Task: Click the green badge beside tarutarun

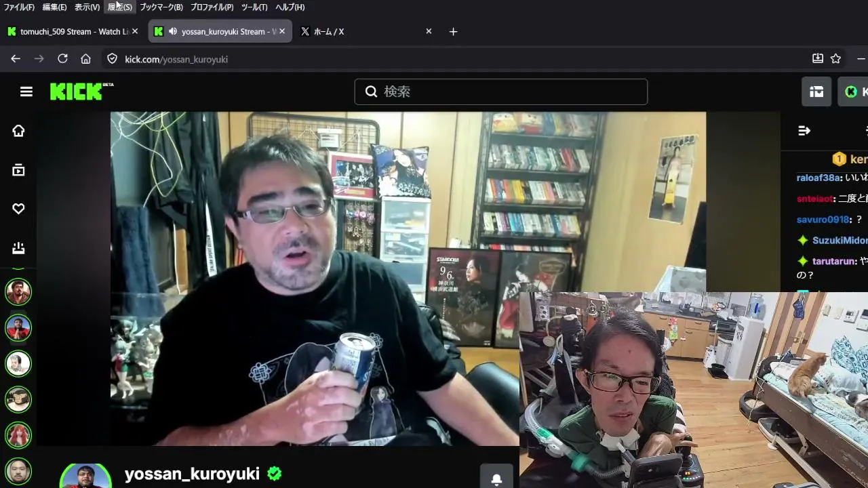Action: pyautogui.click(x=803, y=261)
